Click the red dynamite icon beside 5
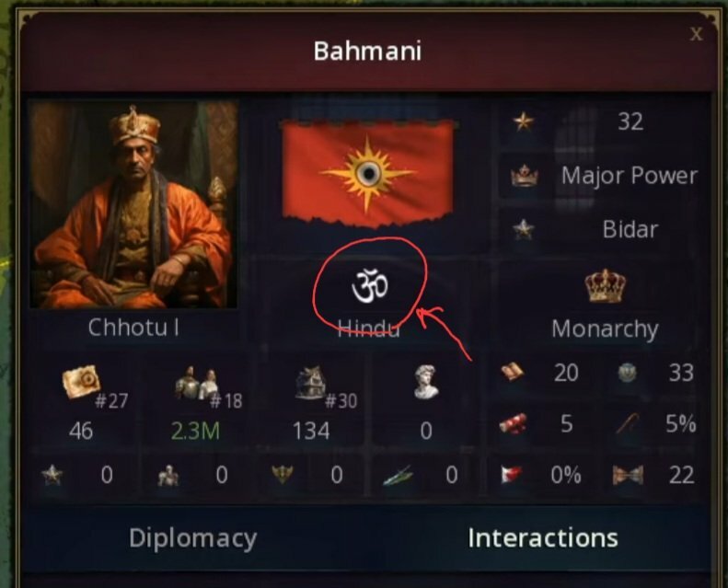728x588 pixels. (513, 423)
